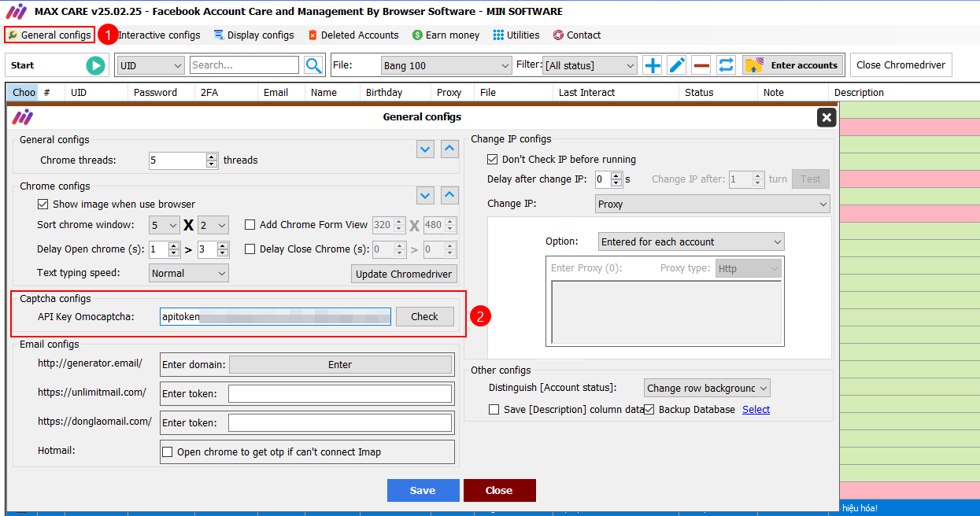The image size is (980, 516).
Task: Click the unlimitmail.com token input field
Action: coord(340,393)
